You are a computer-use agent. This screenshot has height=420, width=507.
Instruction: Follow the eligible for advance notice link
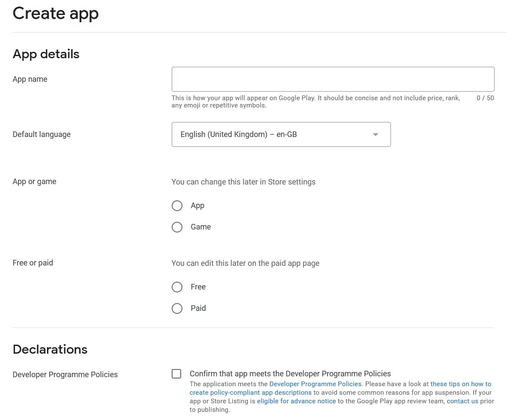[296, 401]
